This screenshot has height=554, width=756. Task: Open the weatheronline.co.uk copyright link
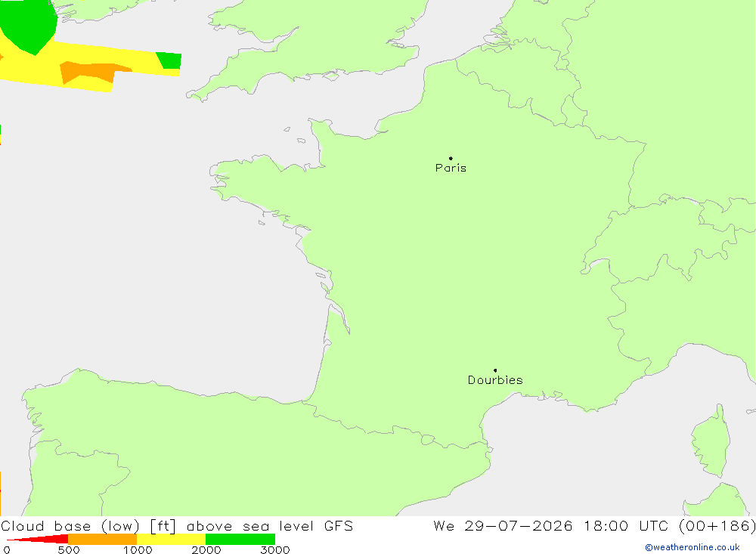692,547
